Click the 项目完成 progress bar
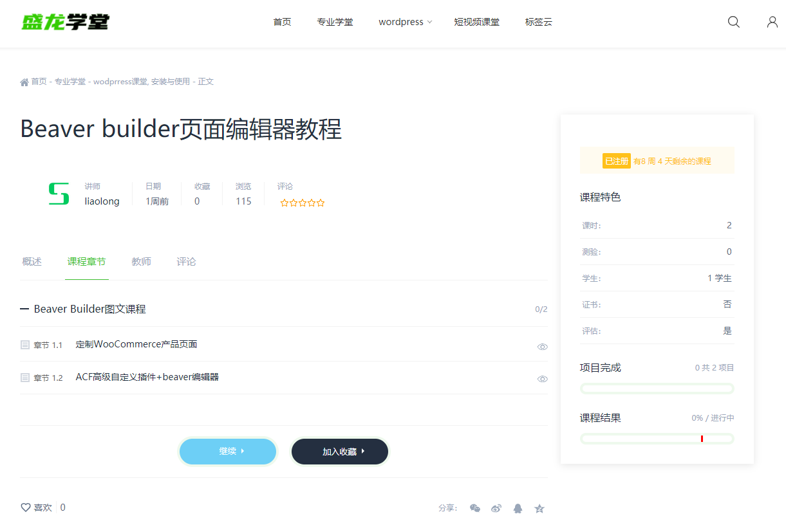Image resolution: width=786 pixels, height=532 pixels. (x=657, y=389)
